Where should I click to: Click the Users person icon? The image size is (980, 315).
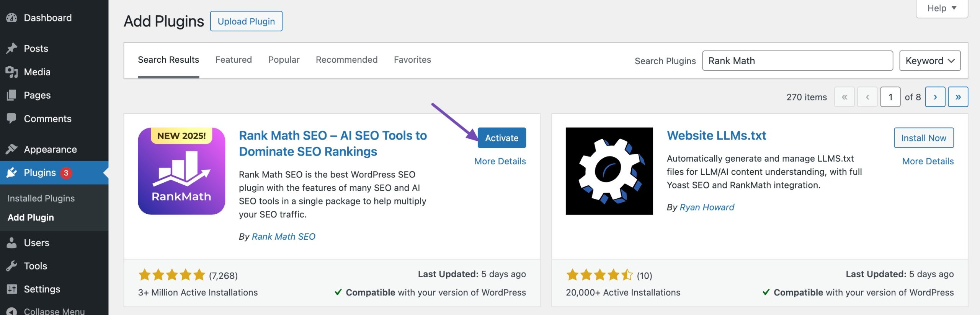coord(12,243)
